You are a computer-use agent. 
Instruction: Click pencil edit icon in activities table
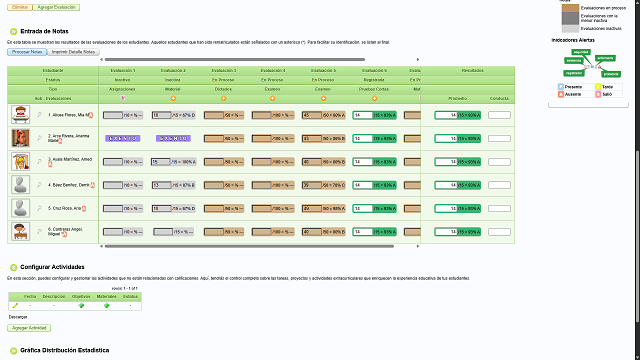tap(15, 305)
